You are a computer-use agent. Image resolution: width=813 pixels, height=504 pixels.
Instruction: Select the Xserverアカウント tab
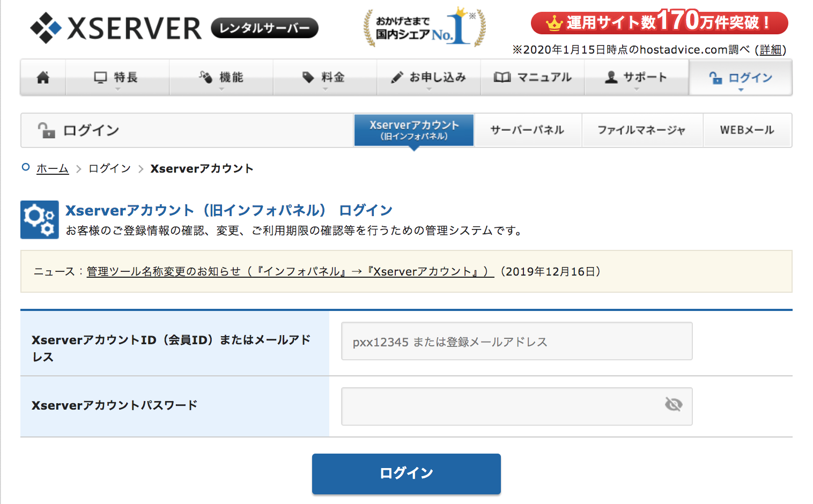414,130
